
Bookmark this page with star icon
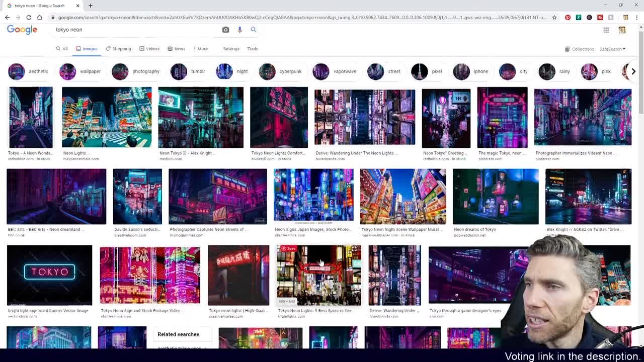(554, 18)
